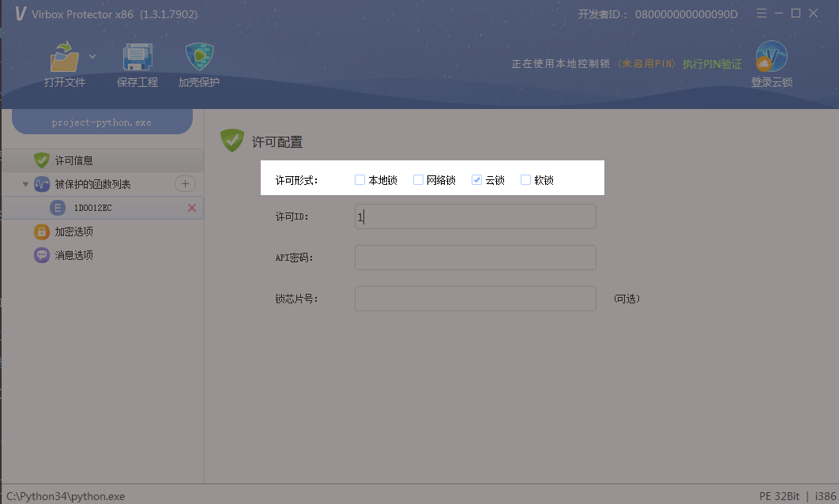Select 被保护的函数列表 sidebar item

coord(92,184)
